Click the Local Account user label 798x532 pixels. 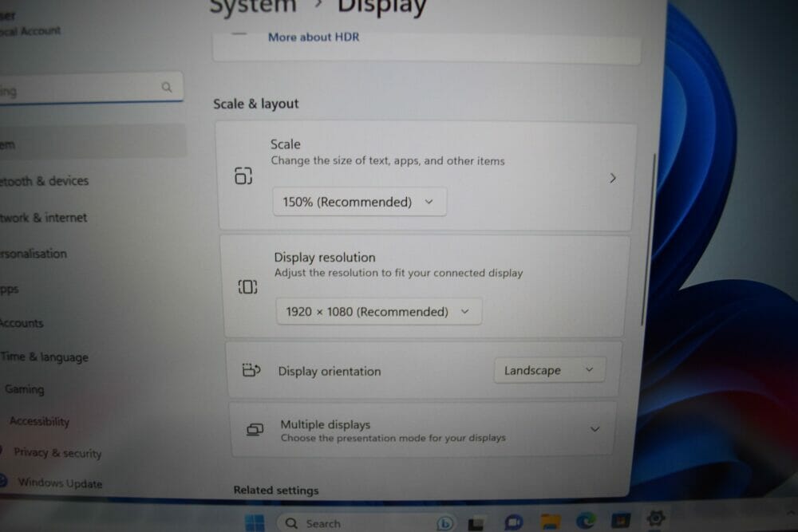pyautogui.click(x=30, y=31)
